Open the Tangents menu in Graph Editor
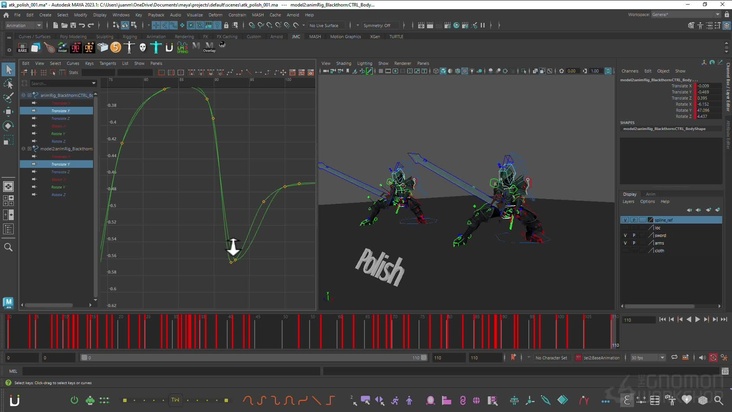Screen dimensions: 732x412 pyautogui.click(x=107, y=63)
